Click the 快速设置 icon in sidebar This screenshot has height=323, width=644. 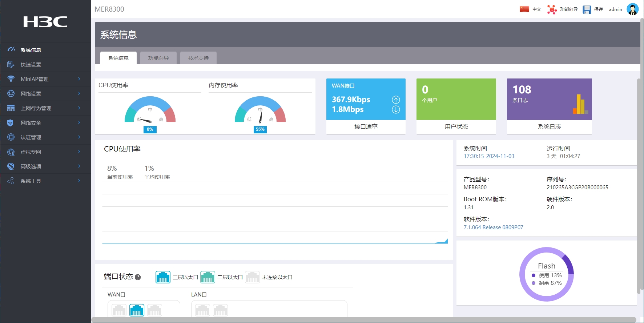pos(11,64)
